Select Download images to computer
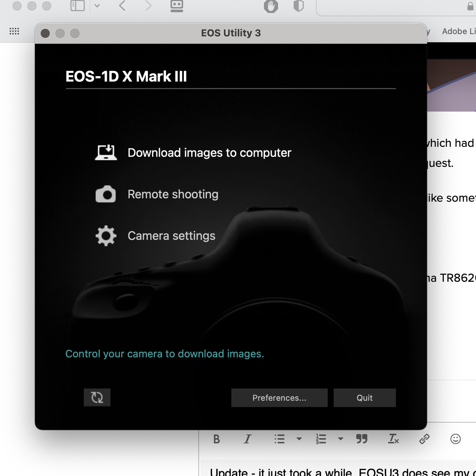The height and width of the screenshot is (476, 476). 209,153
